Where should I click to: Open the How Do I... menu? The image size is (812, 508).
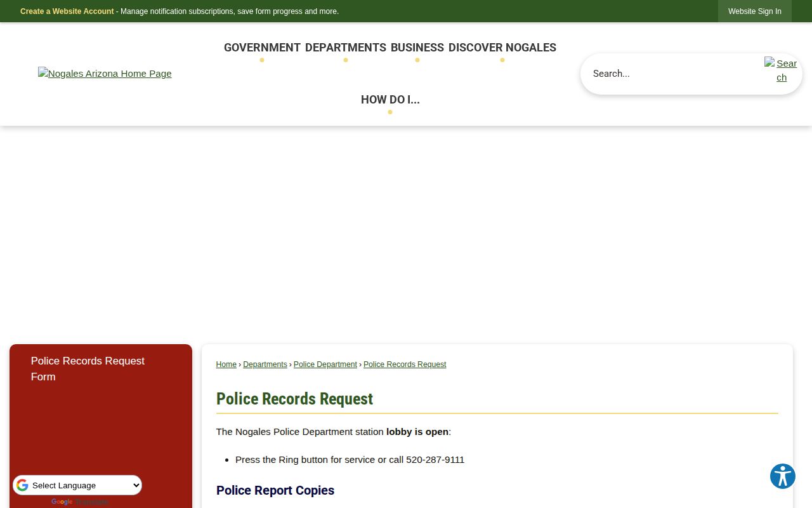tap(390, 100)
